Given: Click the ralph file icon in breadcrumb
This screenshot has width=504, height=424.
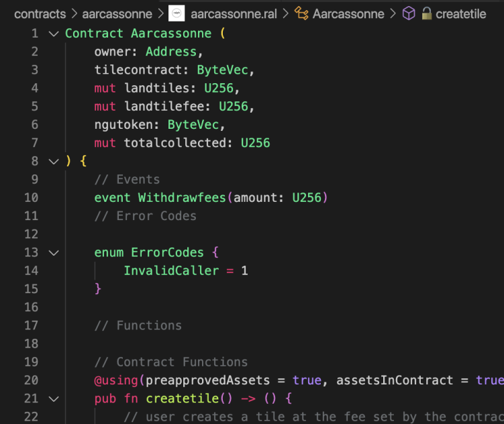Looking at the screenshot, I should [x=177, y=13].
